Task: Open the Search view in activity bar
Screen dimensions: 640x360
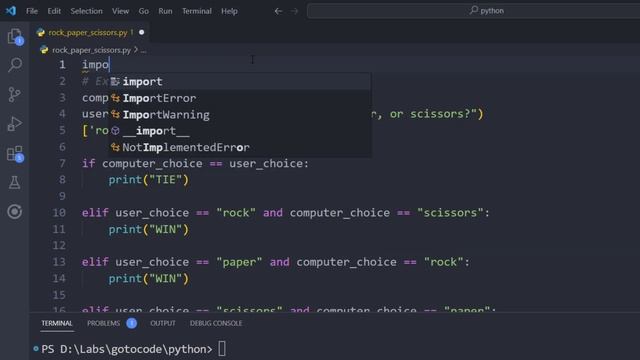Action: click(15, 65)
